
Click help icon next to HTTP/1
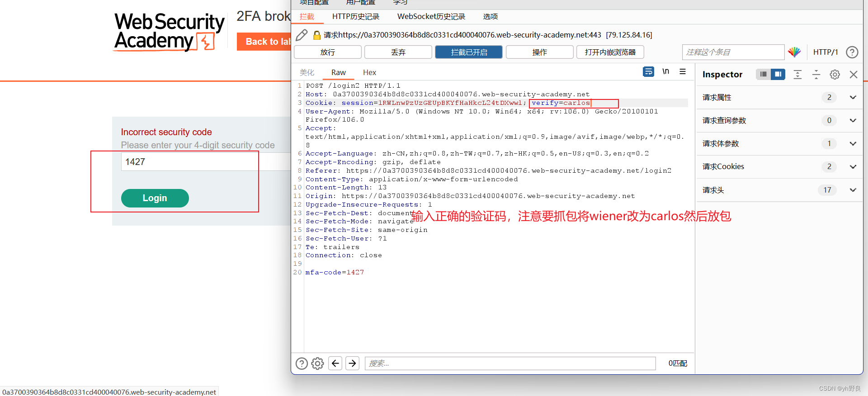click(x=852, y=52)
